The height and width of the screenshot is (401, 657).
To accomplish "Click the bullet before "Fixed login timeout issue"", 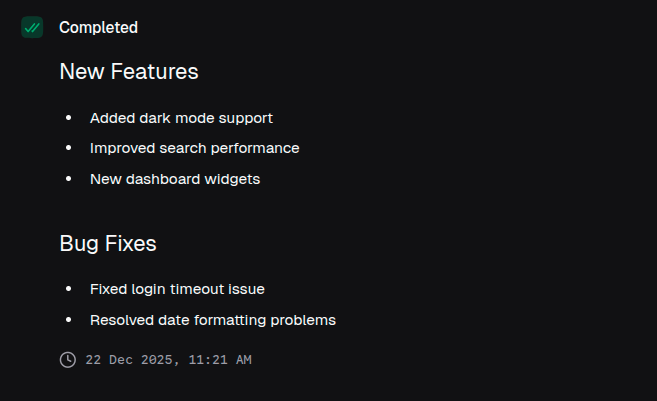I will [x=68, y=289].
